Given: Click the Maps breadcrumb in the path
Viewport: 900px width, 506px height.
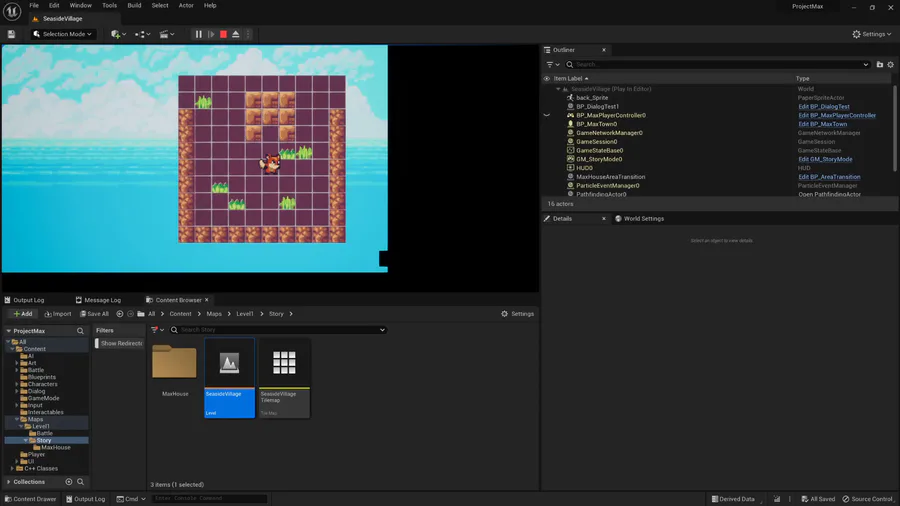Looking at the screenshot, I should [x=214, y=314].
